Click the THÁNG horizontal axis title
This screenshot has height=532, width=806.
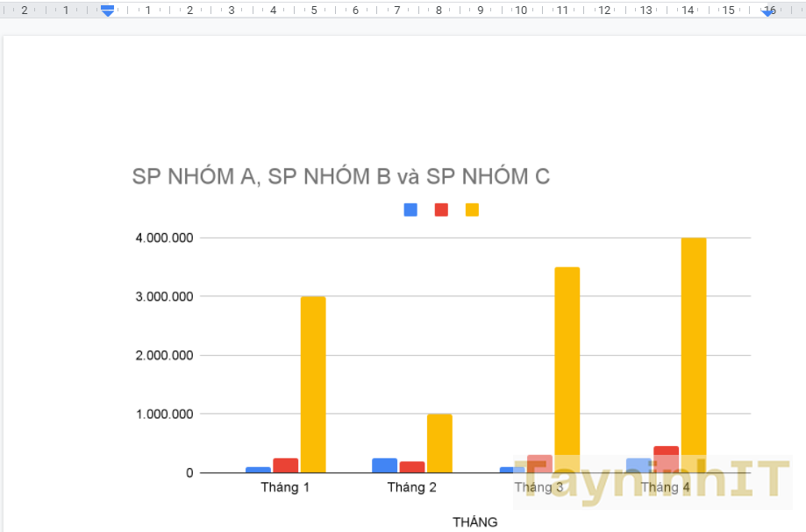(474, 522)
